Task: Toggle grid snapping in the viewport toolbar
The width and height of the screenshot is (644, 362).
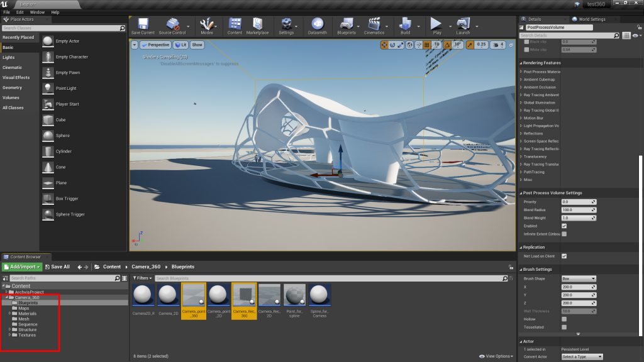Action: [427, 45]
